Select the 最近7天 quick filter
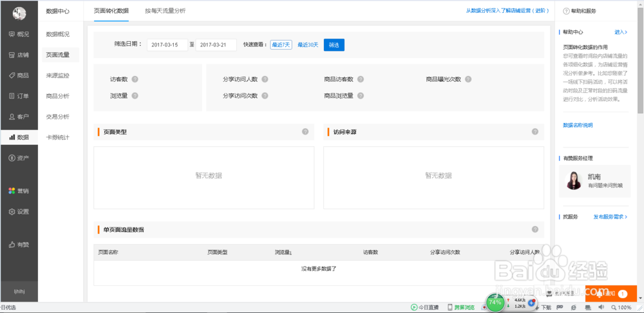Viewport: 644px width, 313px height. click(x=281, y=45)
